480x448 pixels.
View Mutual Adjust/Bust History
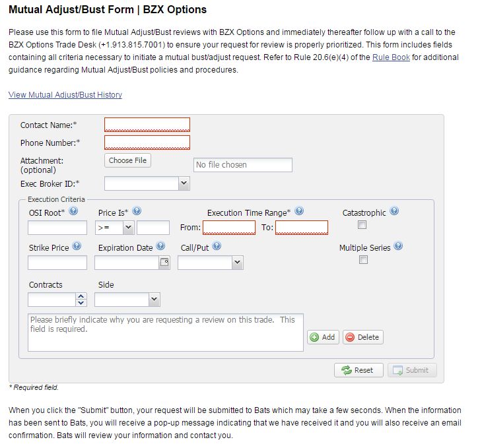[x=65, y=95]
